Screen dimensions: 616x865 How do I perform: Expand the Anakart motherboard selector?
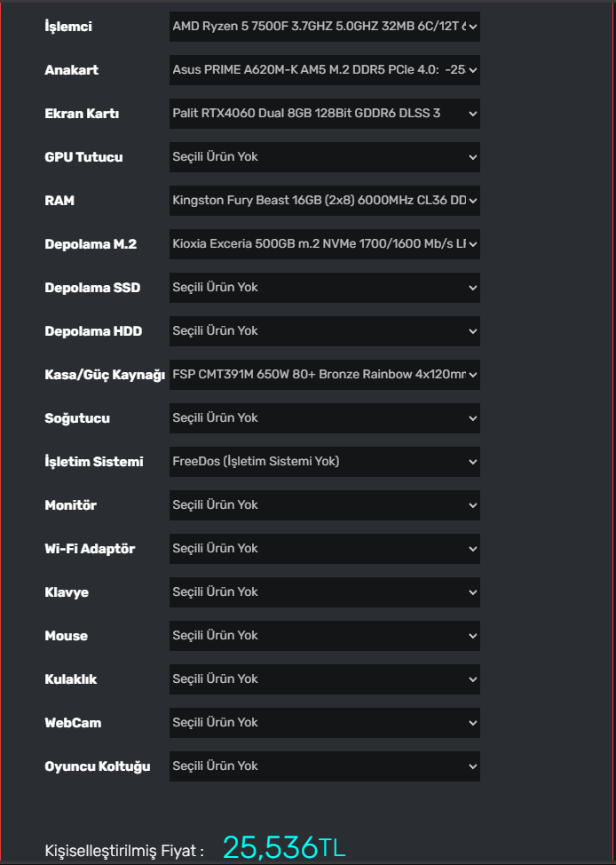click(324, 70)
